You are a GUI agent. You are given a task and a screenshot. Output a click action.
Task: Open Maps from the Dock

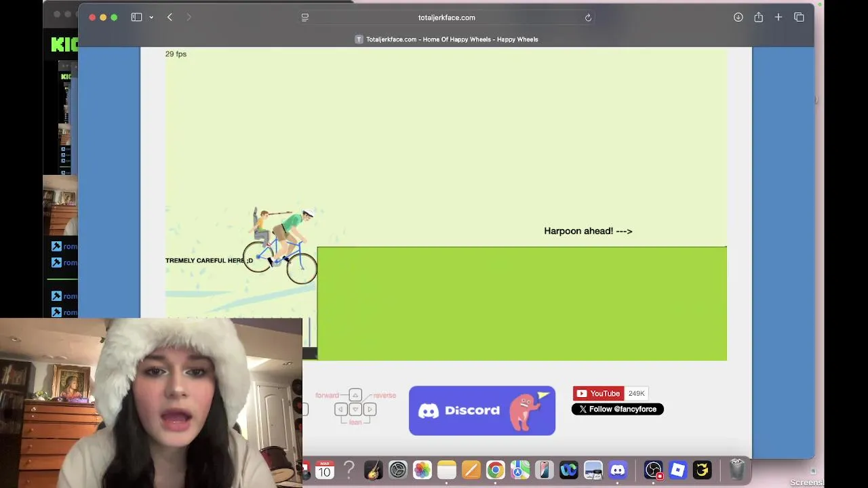(520, 470)
